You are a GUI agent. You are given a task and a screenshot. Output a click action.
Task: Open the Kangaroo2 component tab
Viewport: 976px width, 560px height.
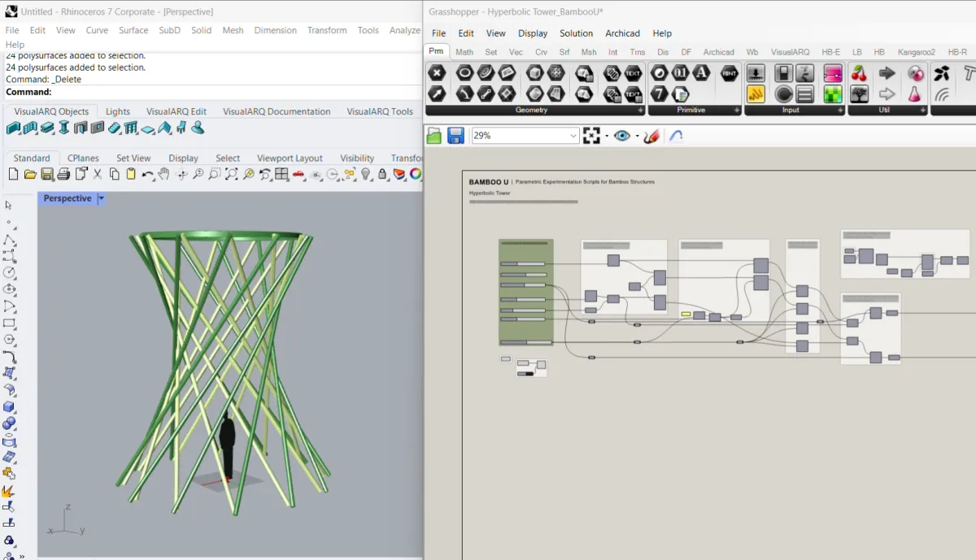[x=916, y=52]
